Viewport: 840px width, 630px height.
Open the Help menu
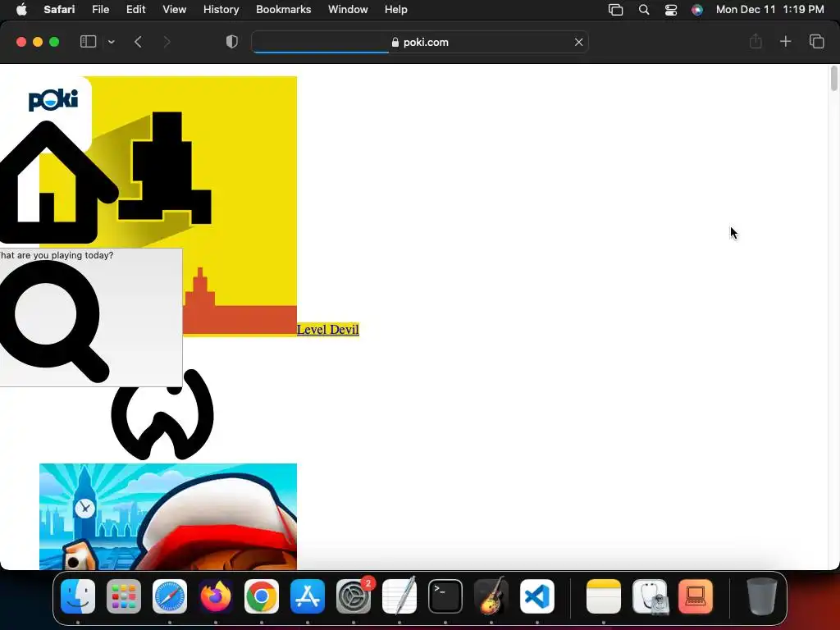pyautogui.click(x=396, y=10)
